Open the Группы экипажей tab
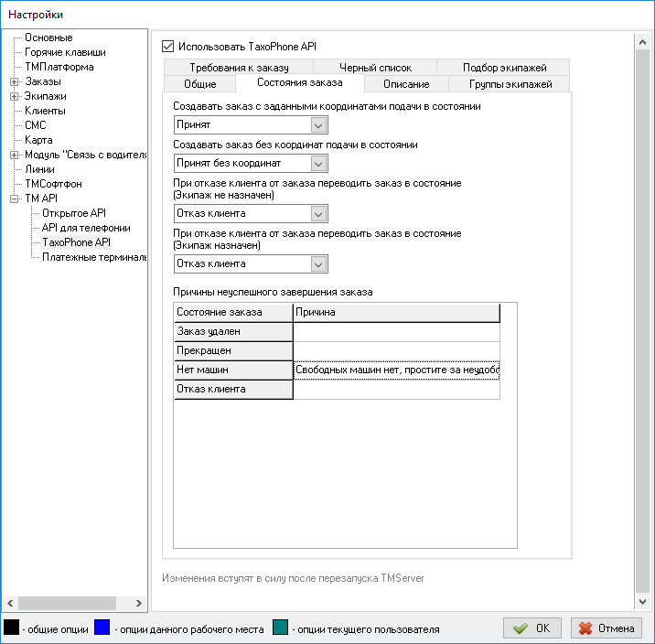Image resolution: width=655 pixels, height=644 pixels. click(510, 84)
